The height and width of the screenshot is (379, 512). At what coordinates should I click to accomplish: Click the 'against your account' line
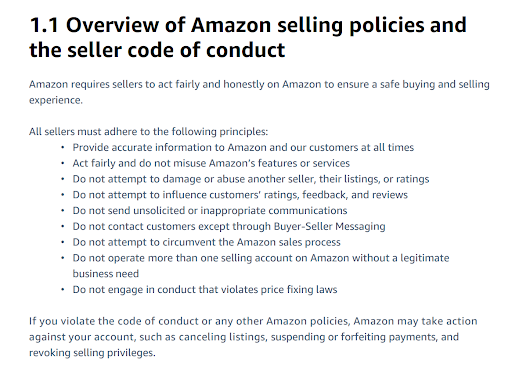pos(244,337)
